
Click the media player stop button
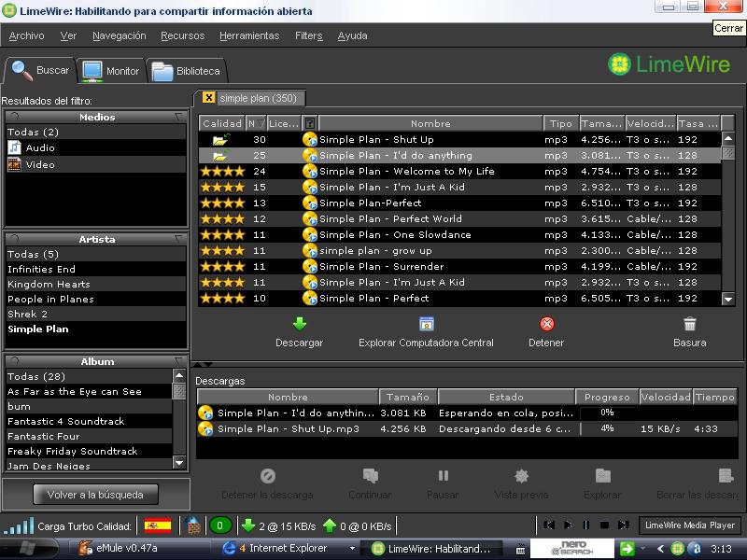(x=604, y=525)
